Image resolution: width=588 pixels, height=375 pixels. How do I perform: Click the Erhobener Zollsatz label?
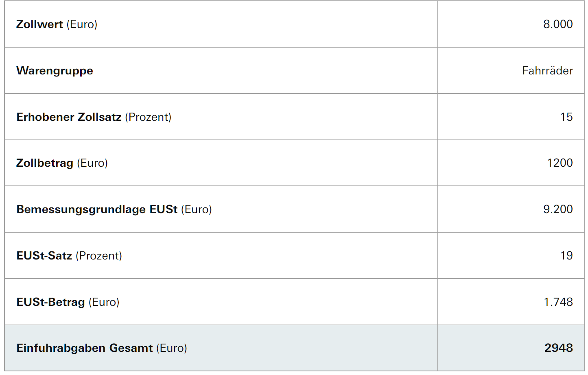(x=69, y=117)
